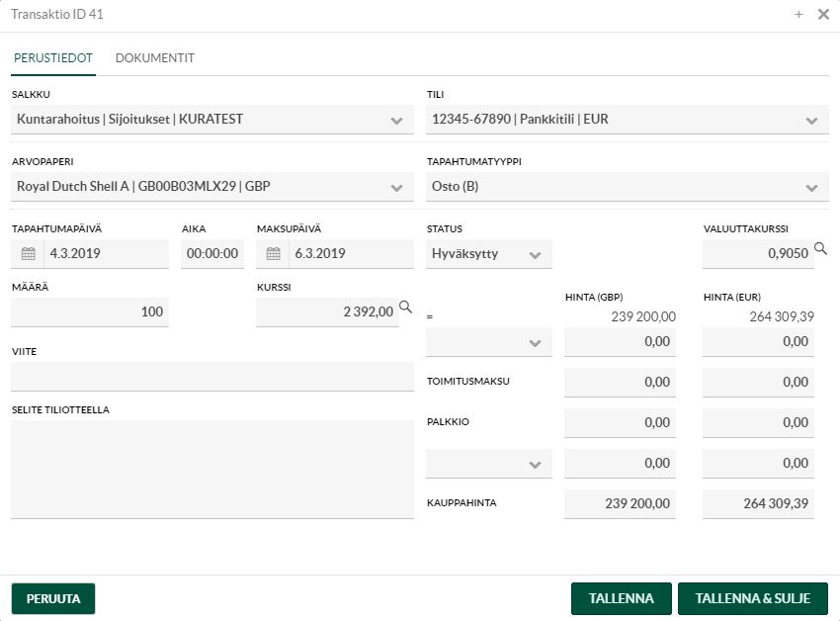Change the Status dropdown from Hyväksytty

coord(535,255)
